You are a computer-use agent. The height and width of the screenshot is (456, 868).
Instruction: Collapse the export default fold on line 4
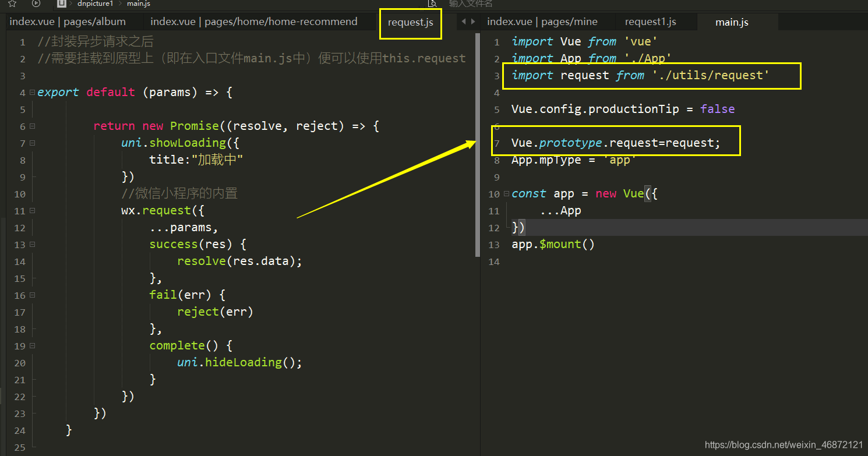pyautogui.click(x=32, y=92)
